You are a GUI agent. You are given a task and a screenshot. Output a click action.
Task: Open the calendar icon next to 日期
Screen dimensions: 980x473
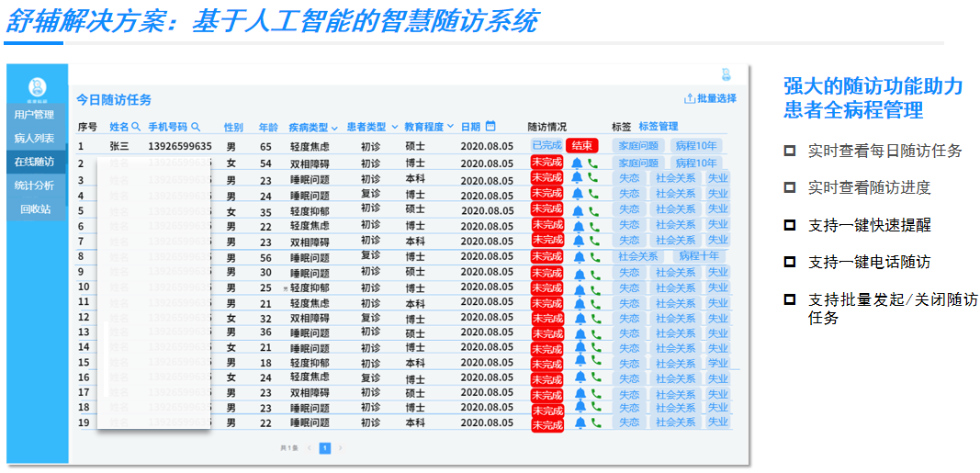point(490,126)
